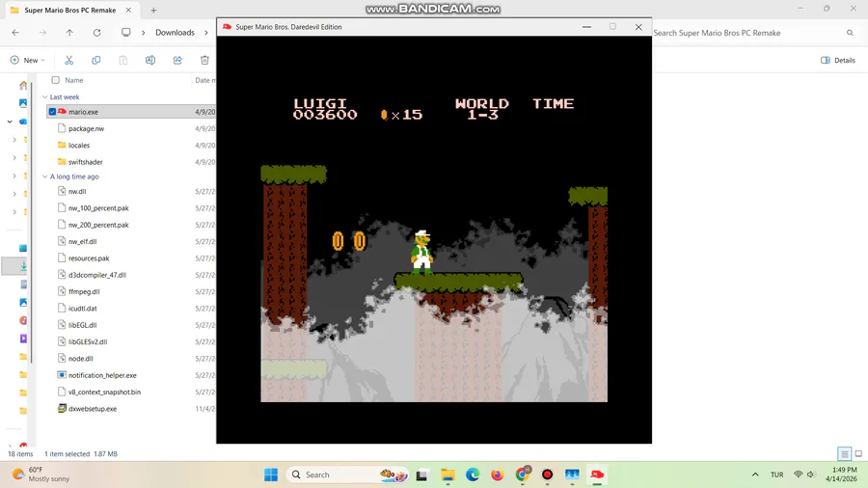The height and width of the screenshot is (488, 868).
Task: Select the package.nw file
Action: (x=86, y=128)
